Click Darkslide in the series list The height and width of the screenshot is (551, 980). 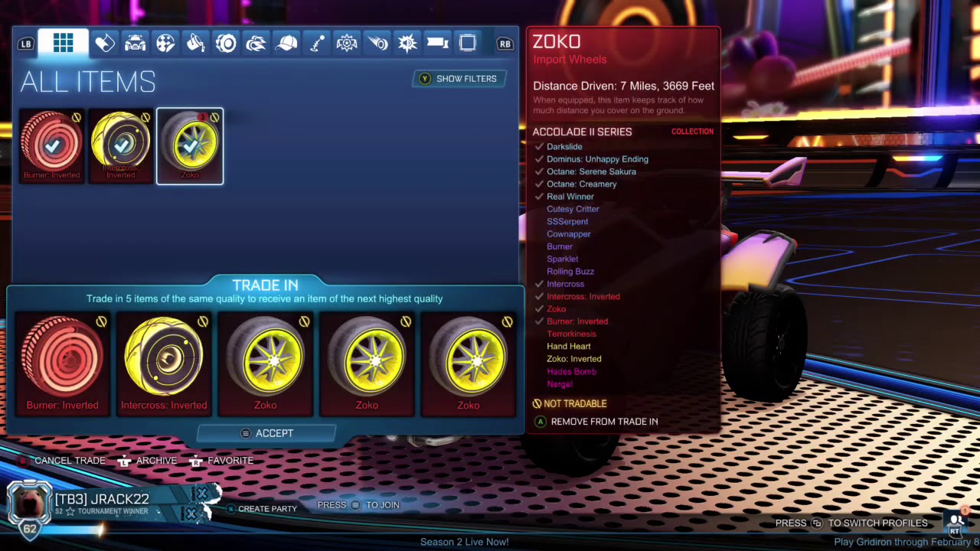(x=564, y=147)
